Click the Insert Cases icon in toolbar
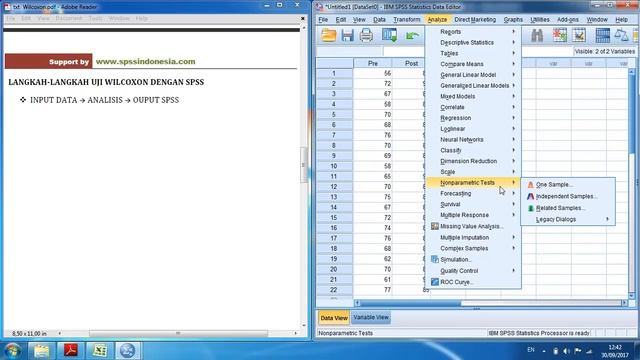Viewport: 640px width, 360px height. tap(560, 36)
